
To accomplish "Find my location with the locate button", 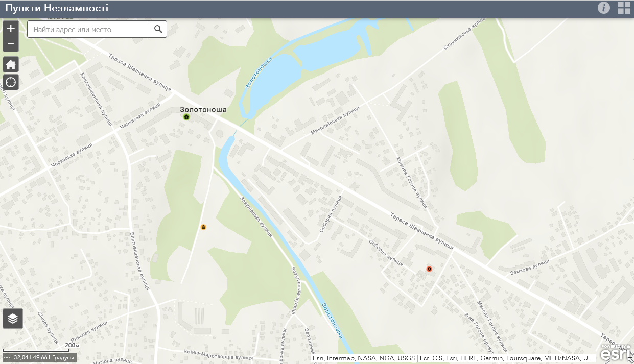I will pyautogui.click(x=11, y=82).
